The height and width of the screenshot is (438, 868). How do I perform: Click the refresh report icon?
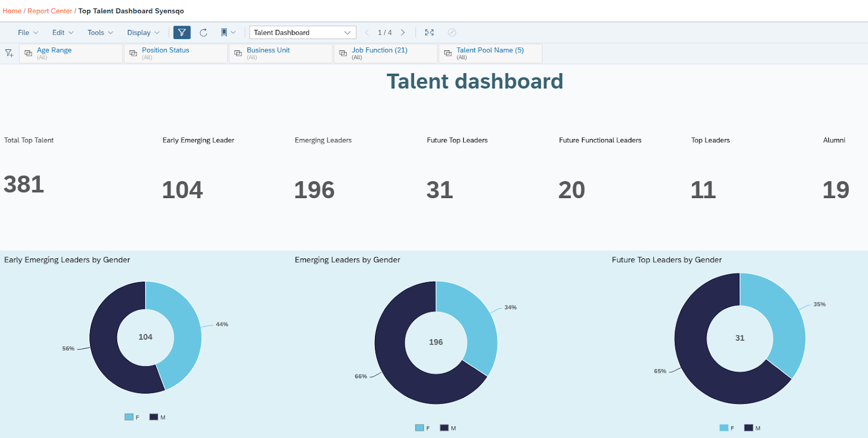tap(203, 33)
